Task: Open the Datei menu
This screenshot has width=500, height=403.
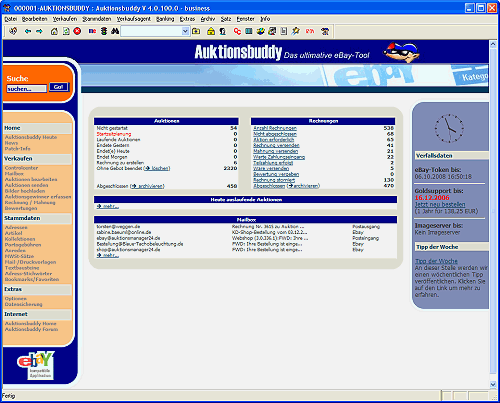Action: coord(11,19)
